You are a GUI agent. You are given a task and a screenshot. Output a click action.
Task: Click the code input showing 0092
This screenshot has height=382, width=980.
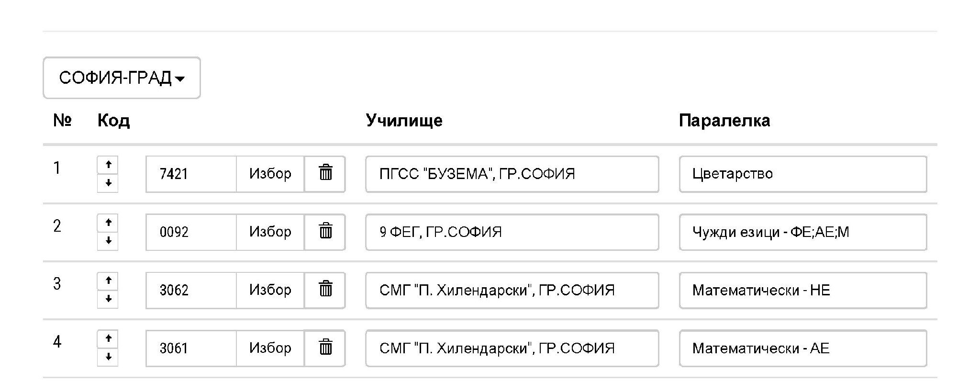coord(191,232)
